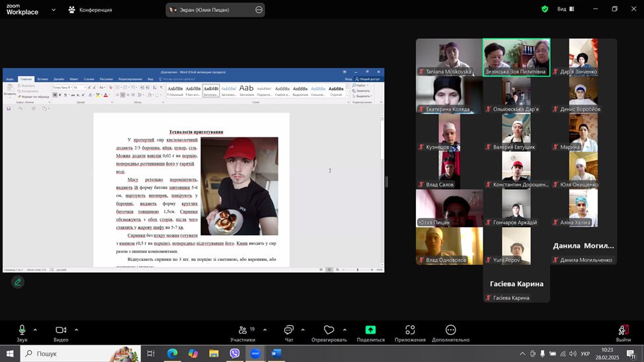
Task: Click the green encryption shield icon
Action: pos(545,9)
